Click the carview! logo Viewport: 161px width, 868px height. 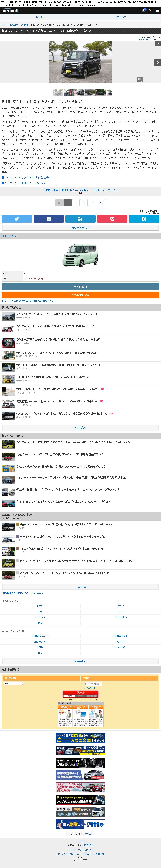point(10,11)
